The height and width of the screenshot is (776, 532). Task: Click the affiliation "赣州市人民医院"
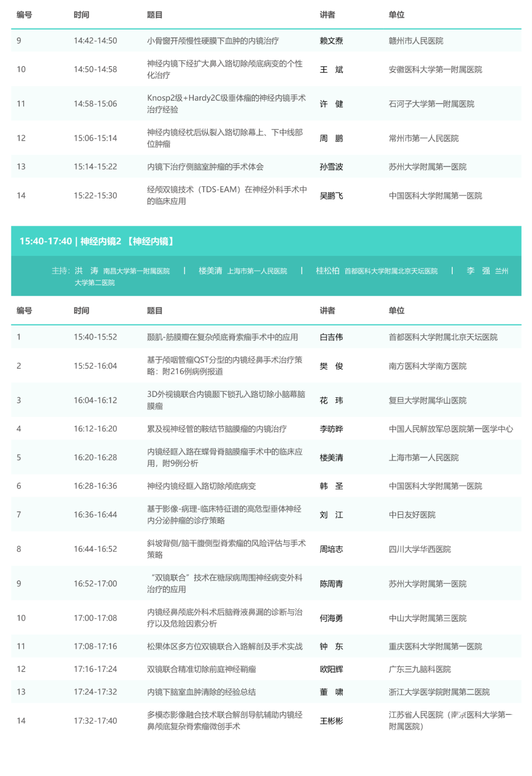pos(416,40)
